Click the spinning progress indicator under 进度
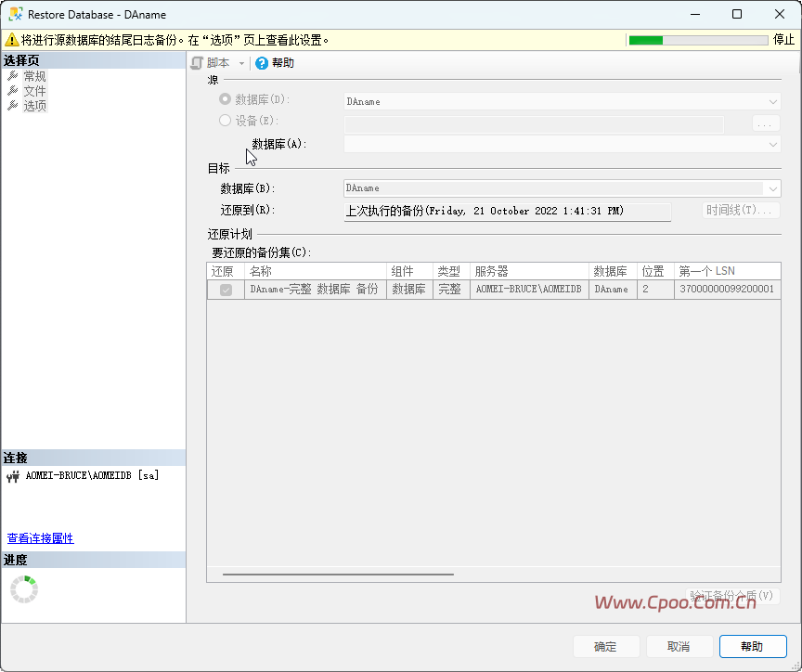 pos(24,589)
